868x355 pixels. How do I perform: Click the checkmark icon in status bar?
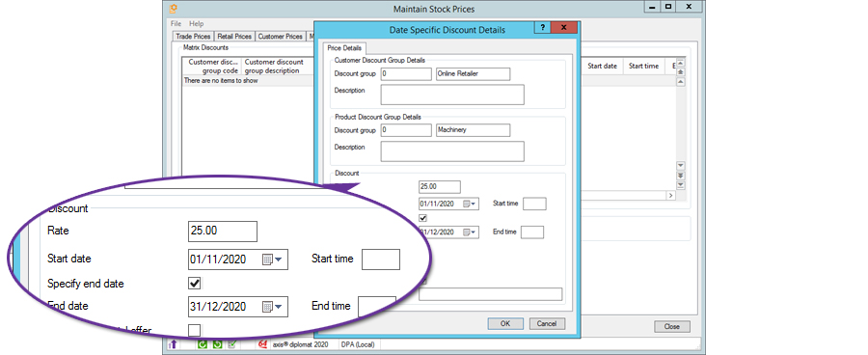pos(231,344)
